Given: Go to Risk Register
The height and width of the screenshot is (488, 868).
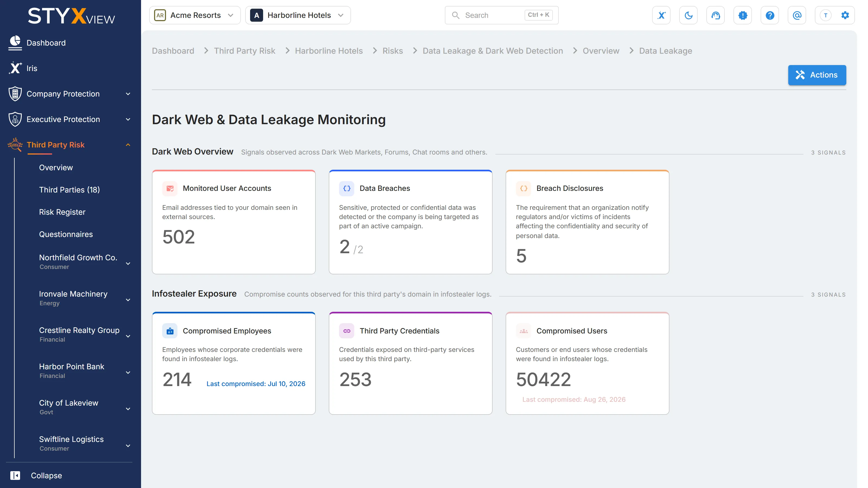Looking at the screenshot, I should tap(62, 212).
